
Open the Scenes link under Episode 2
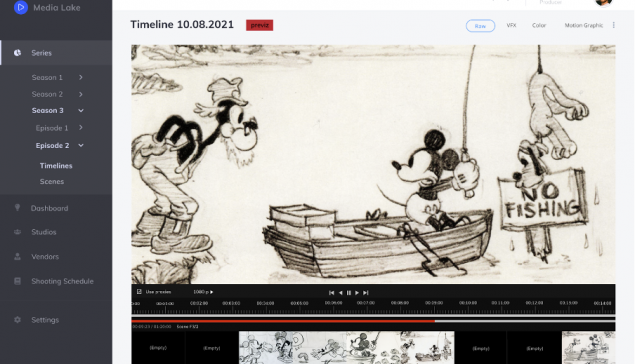point(52,181)
